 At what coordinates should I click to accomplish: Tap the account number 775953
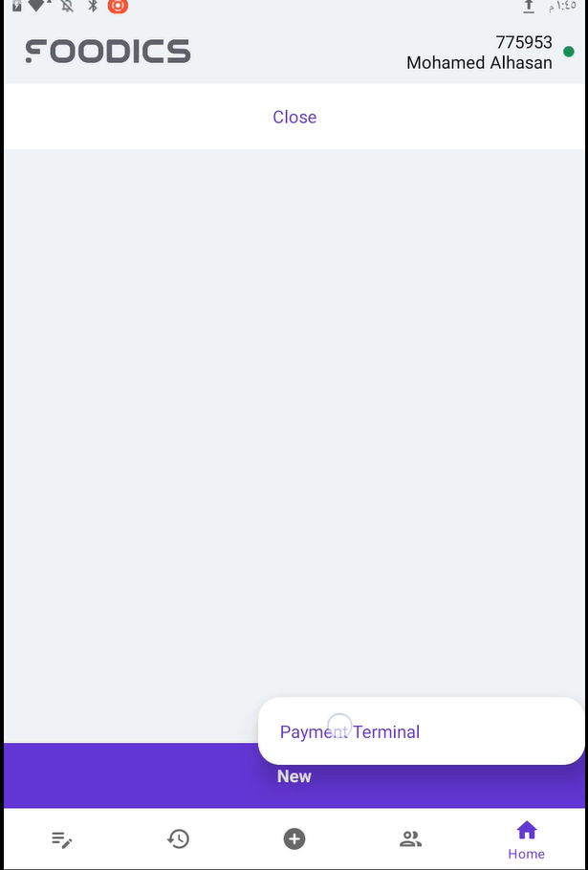click(524, 42)
